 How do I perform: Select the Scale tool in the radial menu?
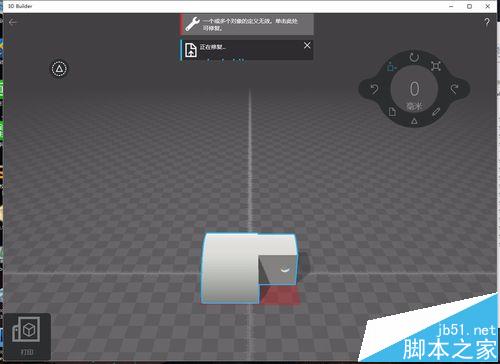click(436, 66)
